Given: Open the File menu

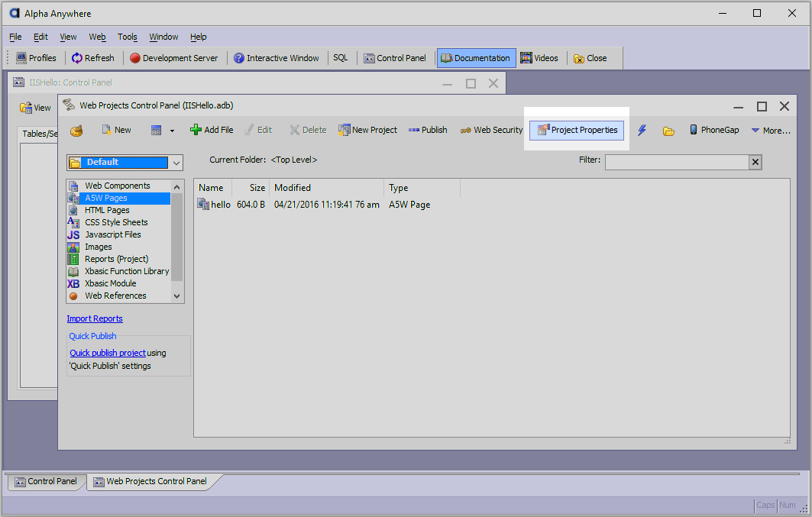Looking at the screenshot, I should tap(15, 37).
